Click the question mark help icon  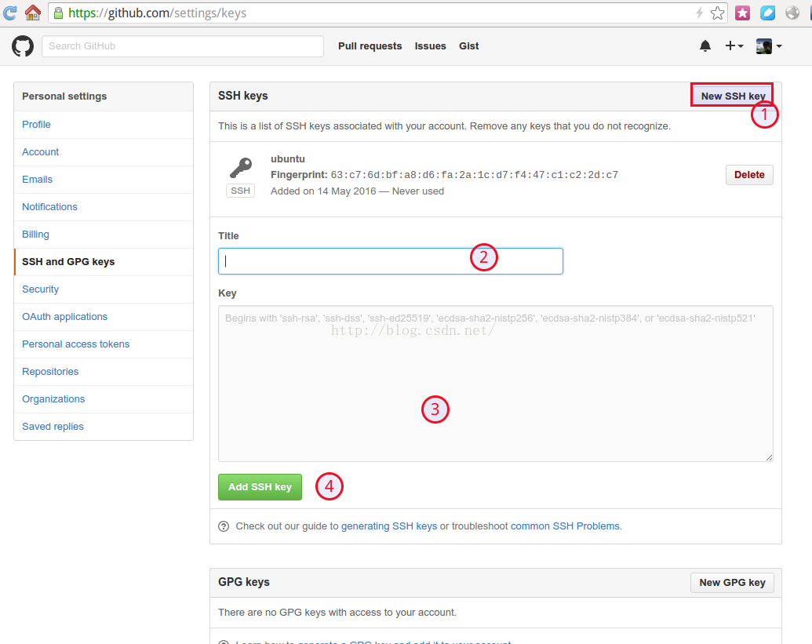coord(224,526)
